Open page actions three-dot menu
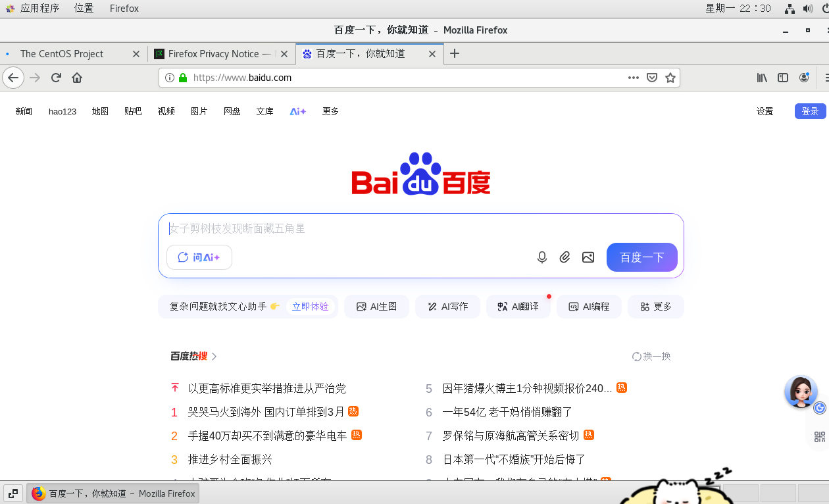The image size is (829, 504). [634, 78]
